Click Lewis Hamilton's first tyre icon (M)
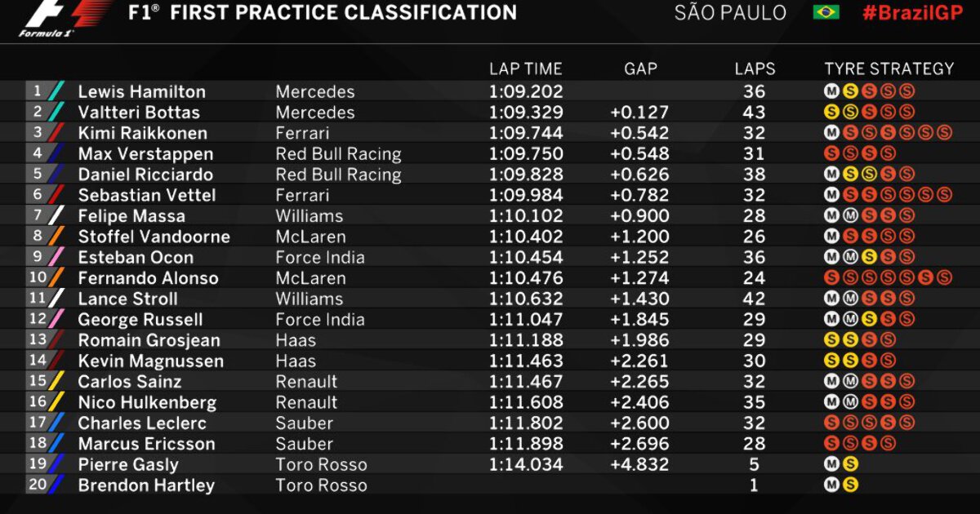Viewport: 980px width, 514px height. pyautogui.click(x=831, y=91)
